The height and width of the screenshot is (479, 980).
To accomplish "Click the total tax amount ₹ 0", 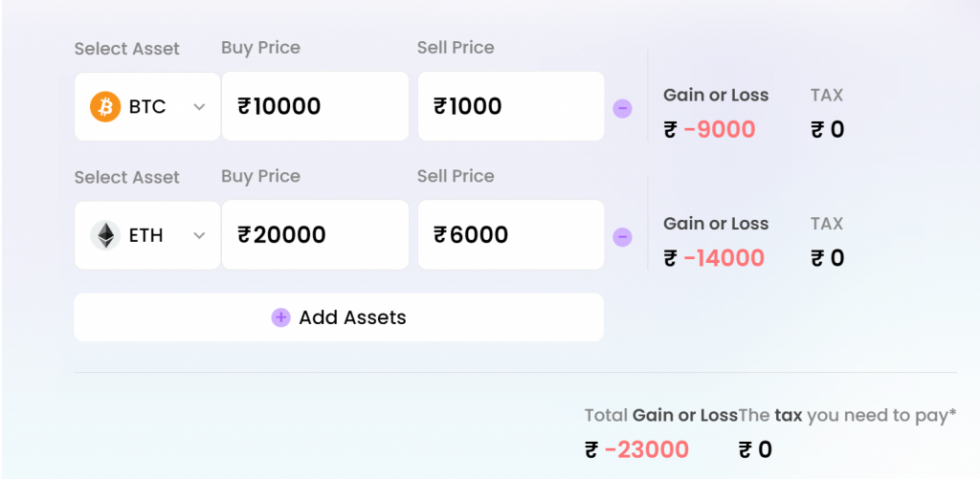I will click(756, 449).
